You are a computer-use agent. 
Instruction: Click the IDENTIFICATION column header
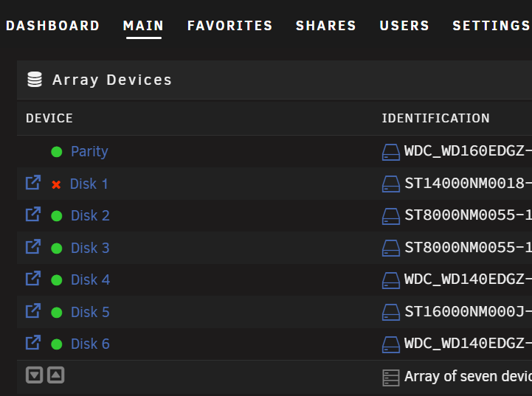point(435,118)
